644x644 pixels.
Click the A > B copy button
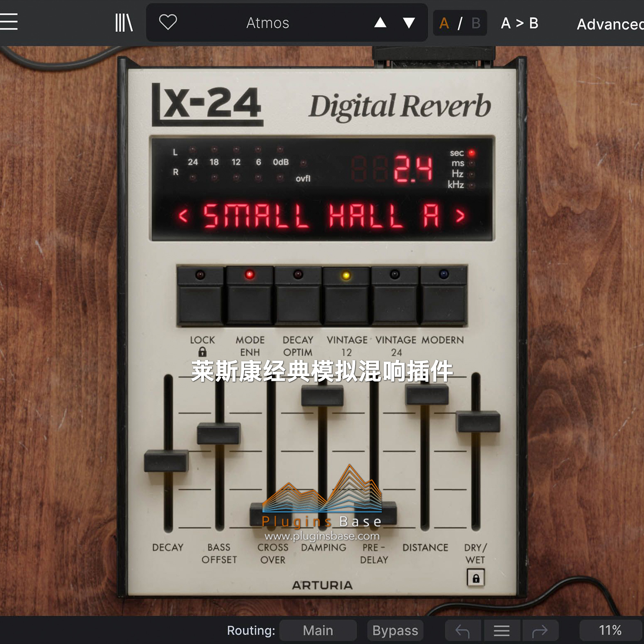(x=519, y=23)
